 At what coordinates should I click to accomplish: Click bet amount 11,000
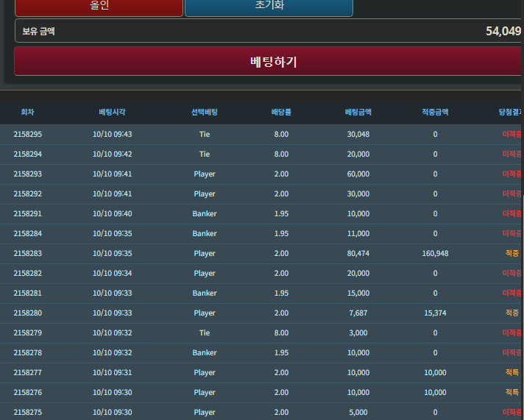click(358, 234)
